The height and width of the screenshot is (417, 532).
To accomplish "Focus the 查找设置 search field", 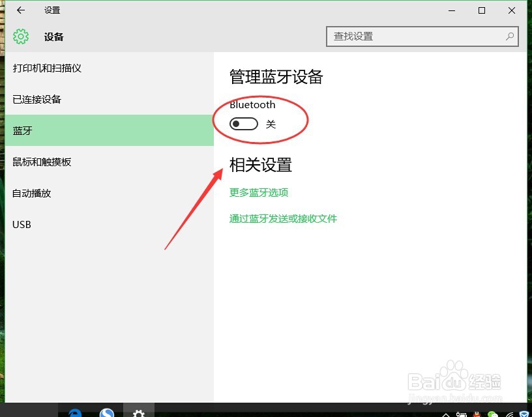I will (422, 36).
